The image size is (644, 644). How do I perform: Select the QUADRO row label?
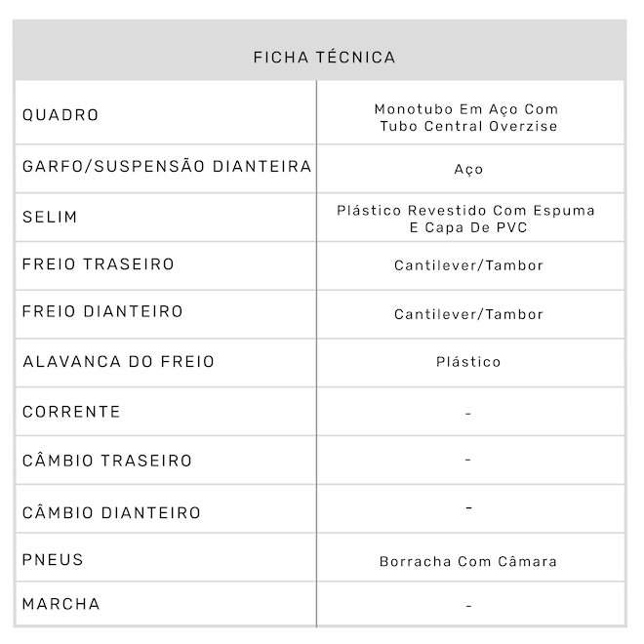(60, 115)
